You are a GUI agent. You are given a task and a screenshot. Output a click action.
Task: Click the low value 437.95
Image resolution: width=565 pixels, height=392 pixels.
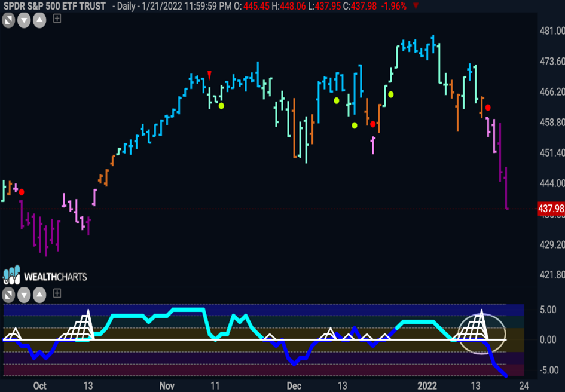(327, 6)
